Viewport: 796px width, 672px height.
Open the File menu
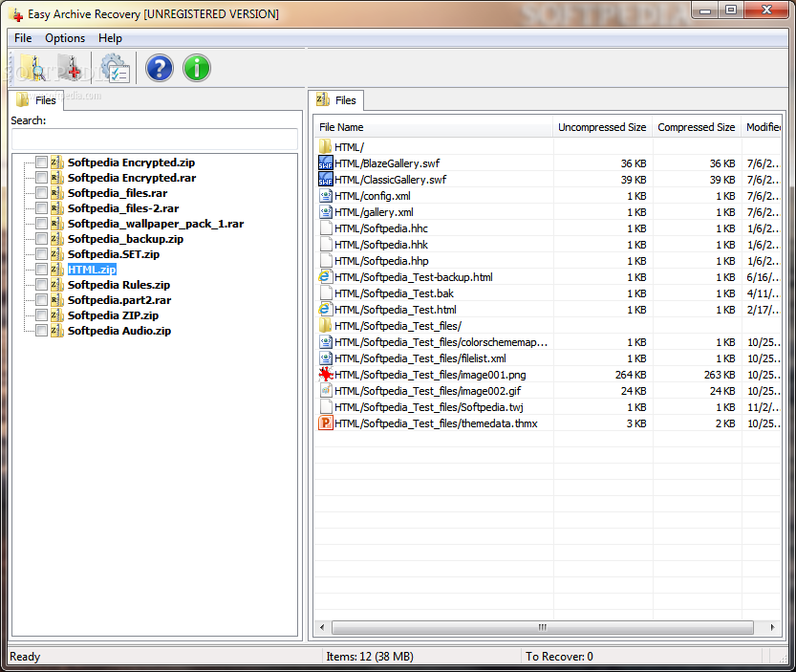[23, 38]
